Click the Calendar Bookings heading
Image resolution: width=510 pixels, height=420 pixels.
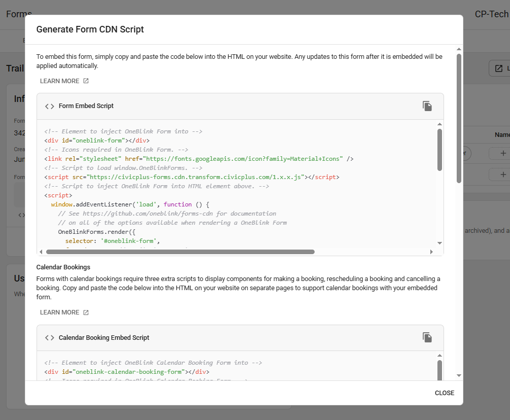click(x=63, y=267)
